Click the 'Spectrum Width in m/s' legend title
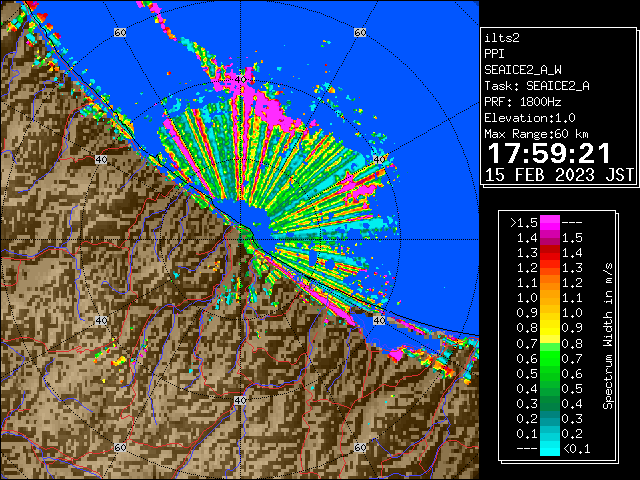640x480 pixels. (608, 336)
